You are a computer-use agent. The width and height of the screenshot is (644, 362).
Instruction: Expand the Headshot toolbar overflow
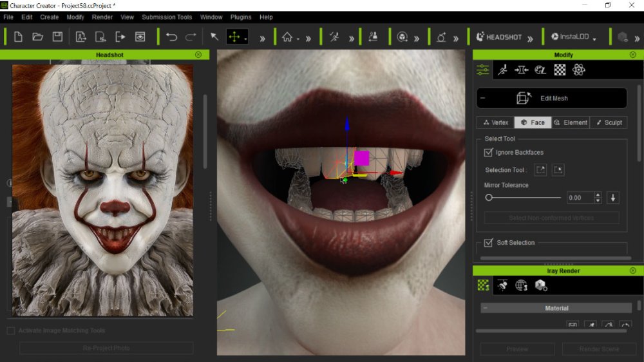point(530,39)
